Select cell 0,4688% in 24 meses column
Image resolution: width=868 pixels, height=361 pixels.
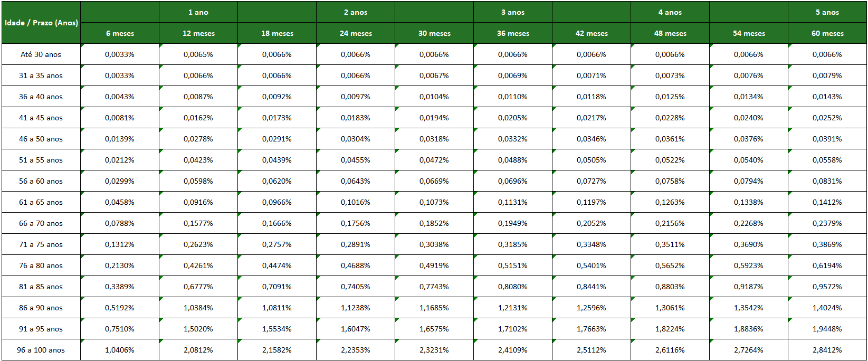(x=356, y=265)
